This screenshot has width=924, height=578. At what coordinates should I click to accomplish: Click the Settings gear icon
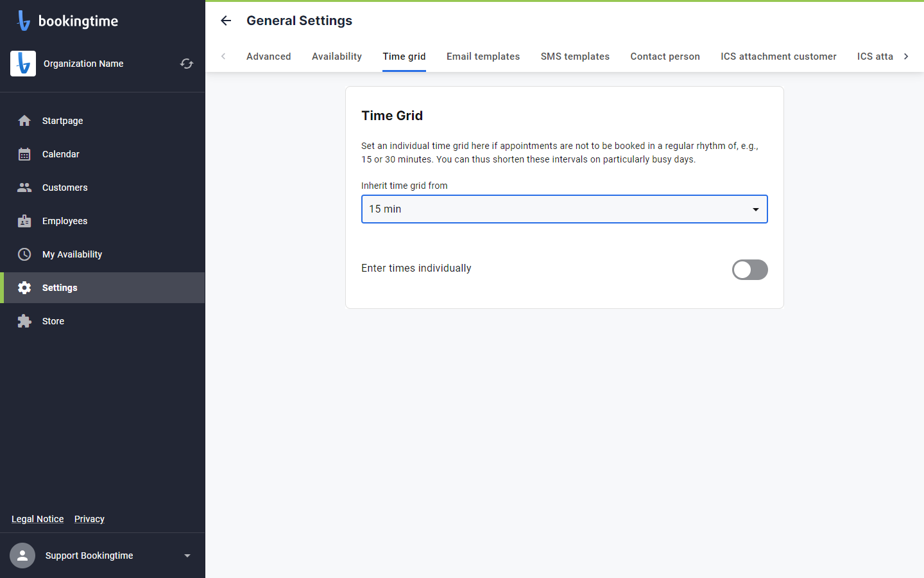pos(24,288)
